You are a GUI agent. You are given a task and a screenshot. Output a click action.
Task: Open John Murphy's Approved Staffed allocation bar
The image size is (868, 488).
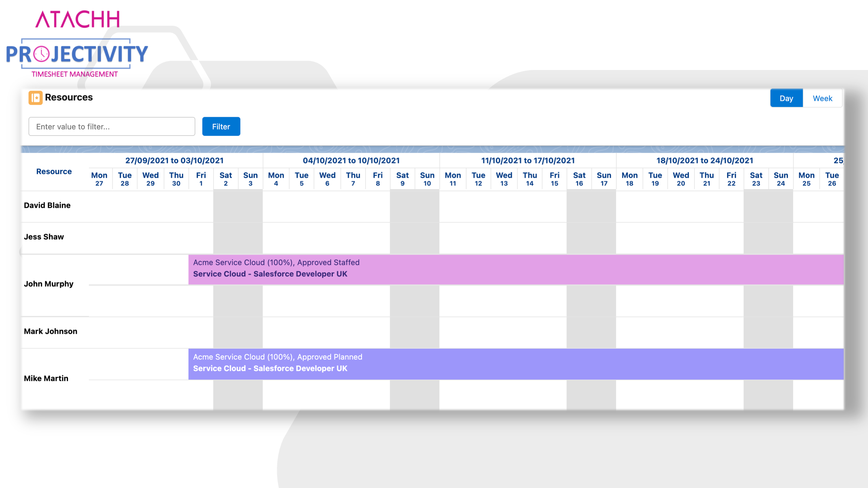[516, 269]
